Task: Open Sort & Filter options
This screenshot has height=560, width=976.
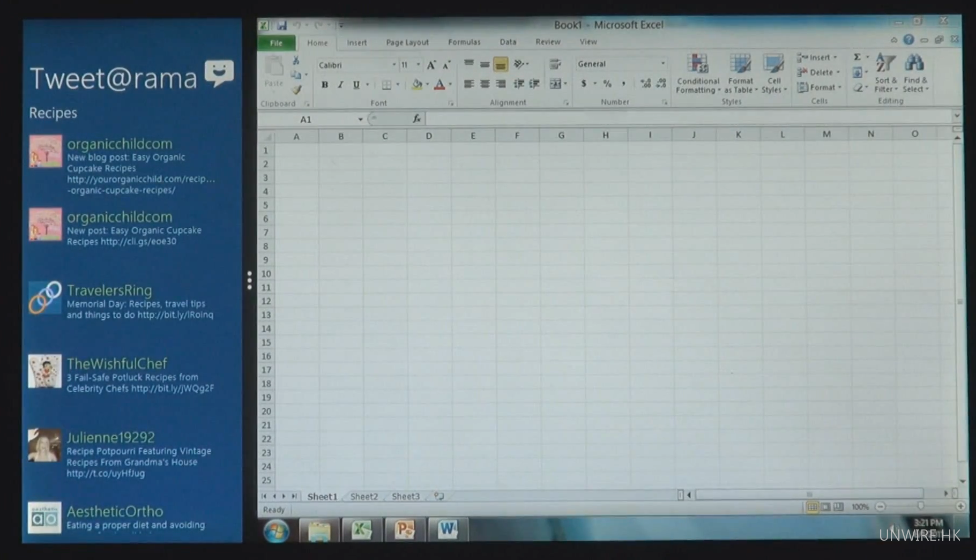Action: pos(885,74)
